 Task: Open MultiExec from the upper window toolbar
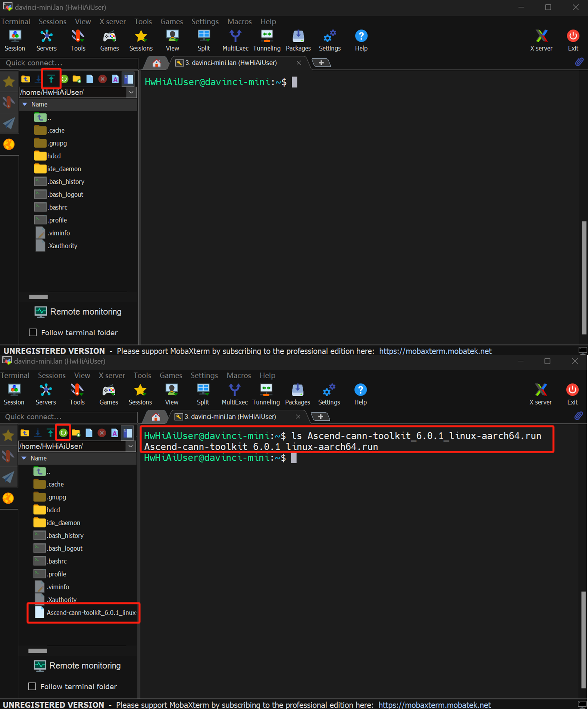pos(235,40)
